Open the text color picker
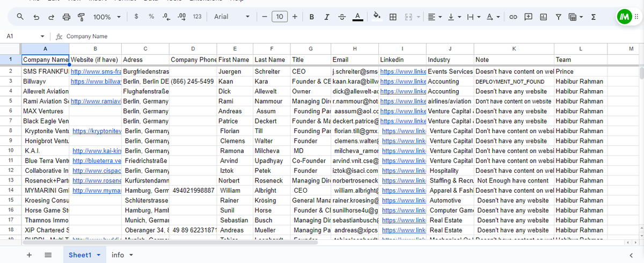The height and width of the screenshot is (263, 644). 357,17
